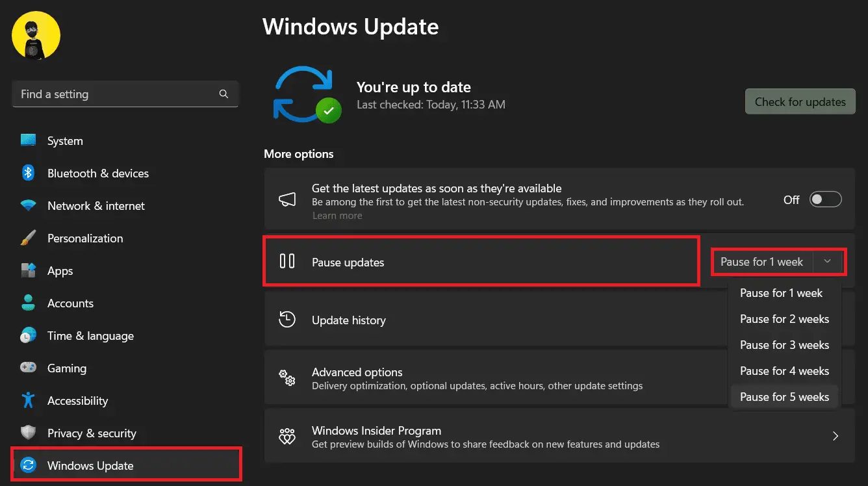Click the Find a setting search box
The width and height of the screenshot is (868, 486).
coord(117,94)
